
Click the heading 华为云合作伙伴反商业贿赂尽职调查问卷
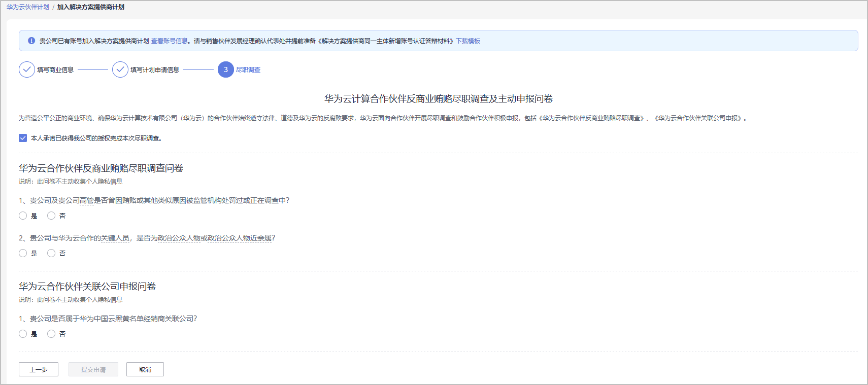101,168
